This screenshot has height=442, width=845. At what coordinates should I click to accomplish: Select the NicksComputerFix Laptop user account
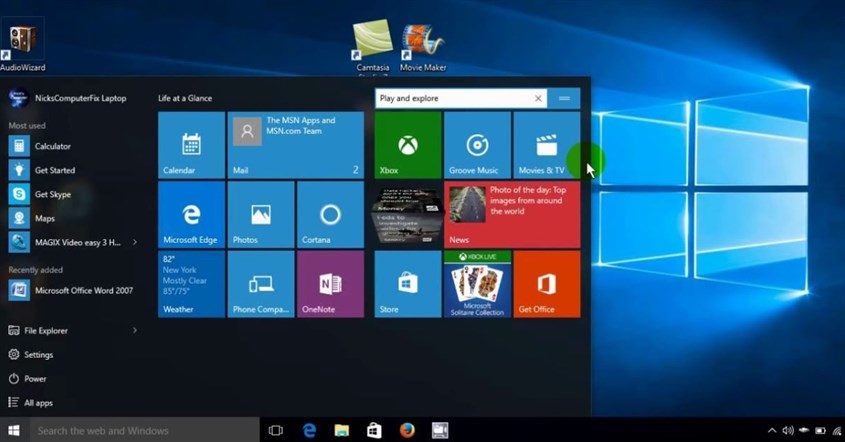tap(68, 98)
